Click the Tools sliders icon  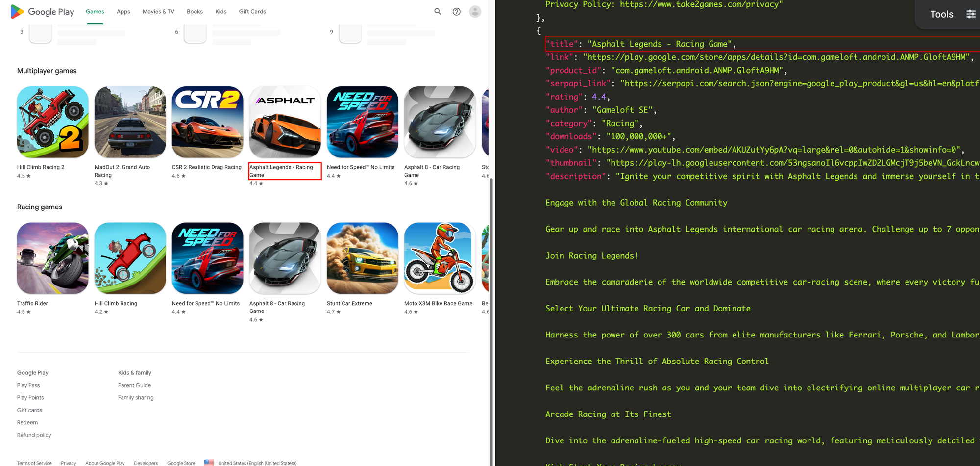(971, 14)
